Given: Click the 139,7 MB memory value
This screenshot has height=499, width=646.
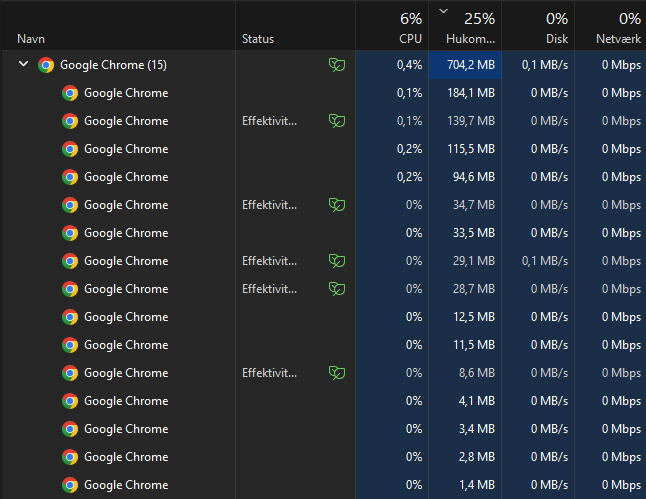Looking at the screenshot, I should point(471,121).
